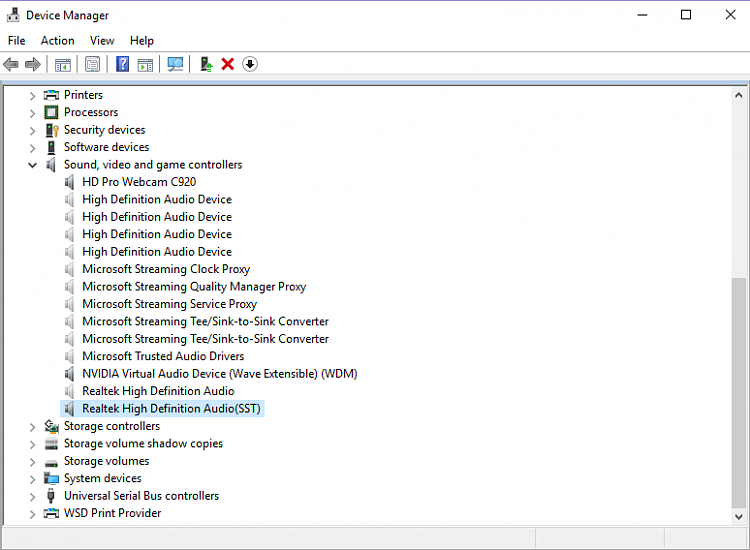Image resolution: width=750 pixels, height=550 pixels.
Task: Select HD Pro Webcam C920 device
Action: (x=139, y=182)
